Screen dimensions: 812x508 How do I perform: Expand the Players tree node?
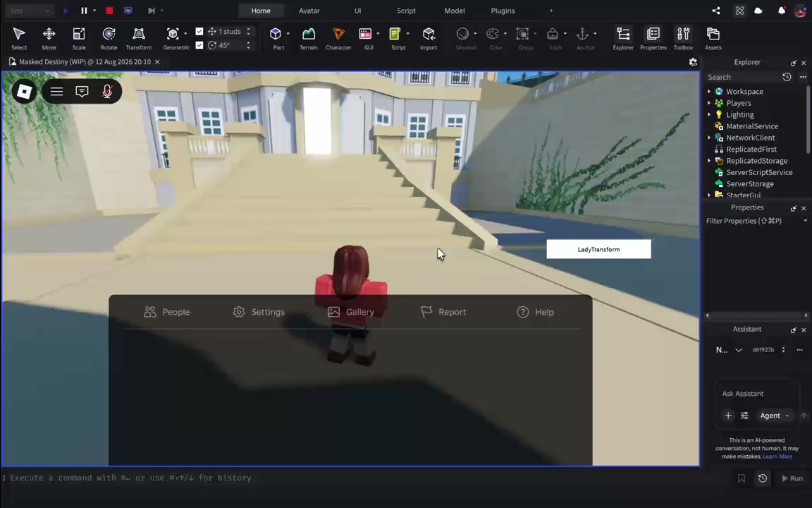tap(709, 102)
